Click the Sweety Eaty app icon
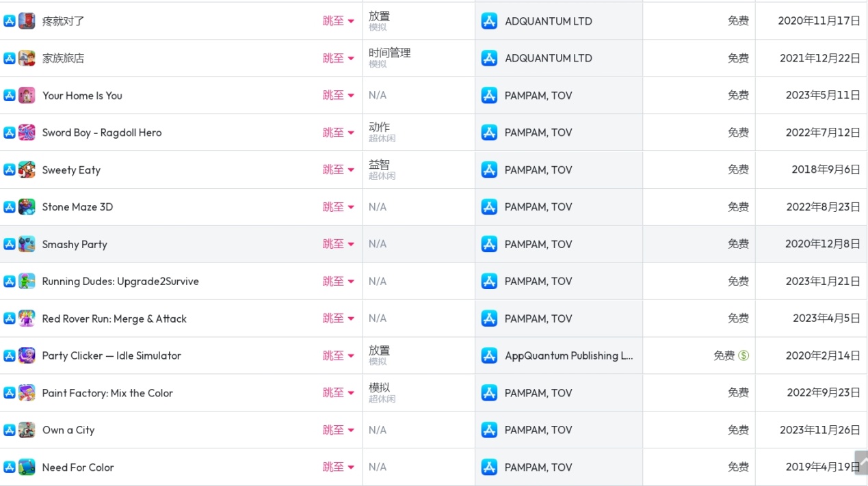 click(x=27, y=170)
